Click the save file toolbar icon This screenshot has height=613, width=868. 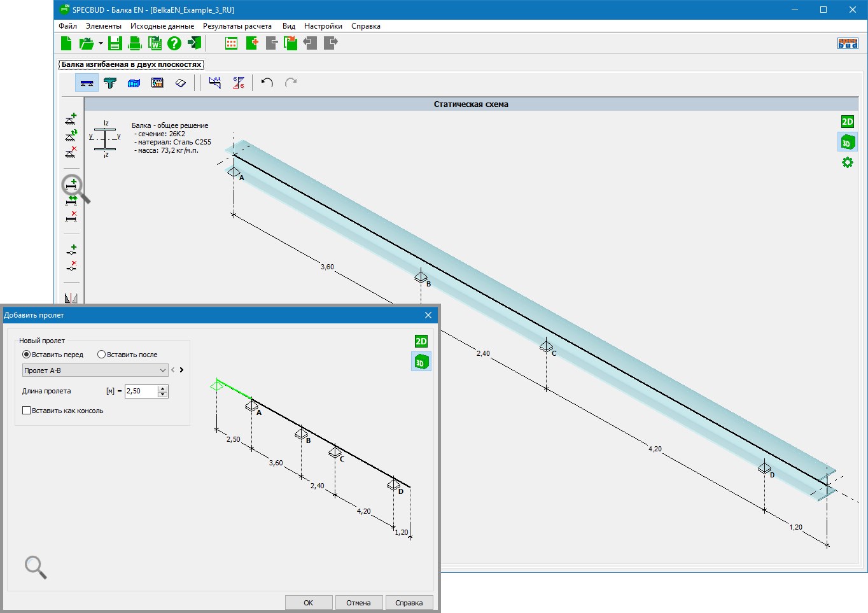click(115, 43)
